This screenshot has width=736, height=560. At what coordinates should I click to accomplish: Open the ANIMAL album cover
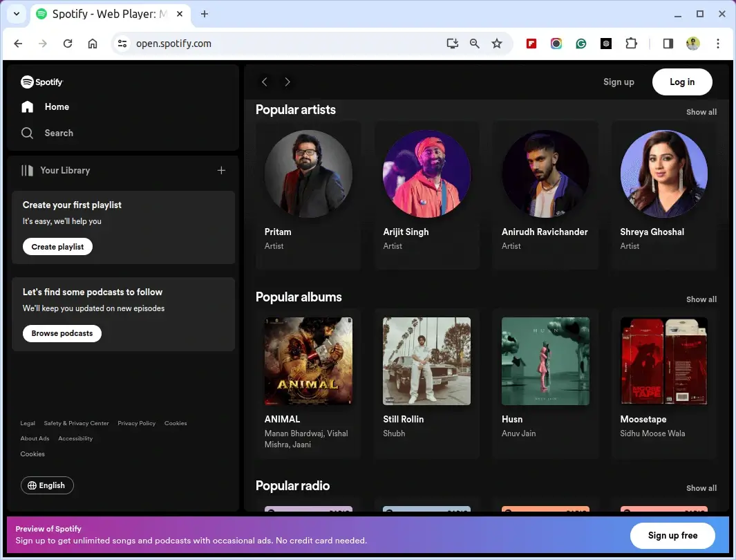pyautogui.click(x=308, y=361)
